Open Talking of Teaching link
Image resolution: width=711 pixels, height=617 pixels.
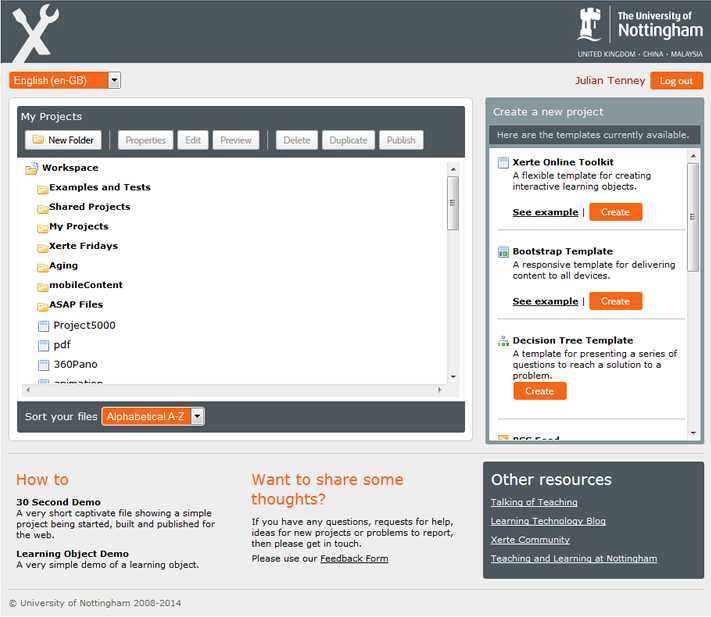pos(534,502)
